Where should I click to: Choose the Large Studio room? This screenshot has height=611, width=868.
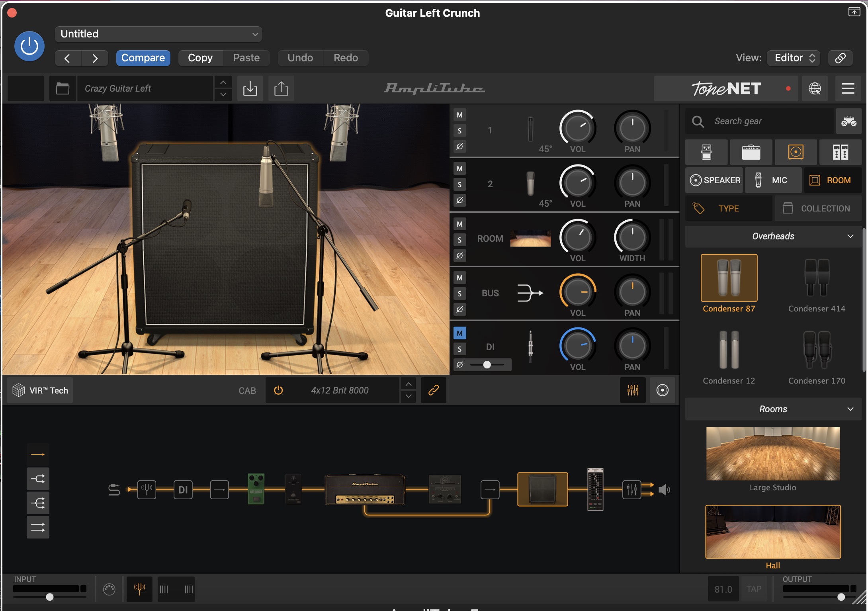pyautogui.click(x=773, y=454)
